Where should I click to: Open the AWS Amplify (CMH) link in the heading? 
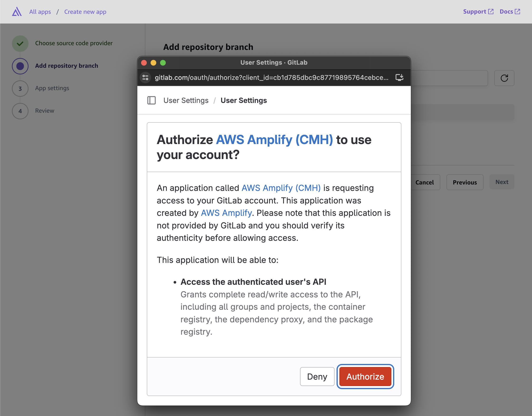(x=275, y=140)
